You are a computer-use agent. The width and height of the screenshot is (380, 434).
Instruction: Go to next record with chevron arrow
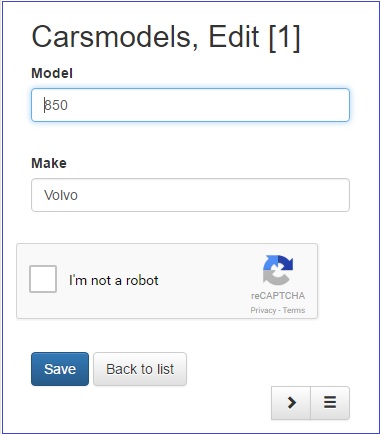[291, 403]
